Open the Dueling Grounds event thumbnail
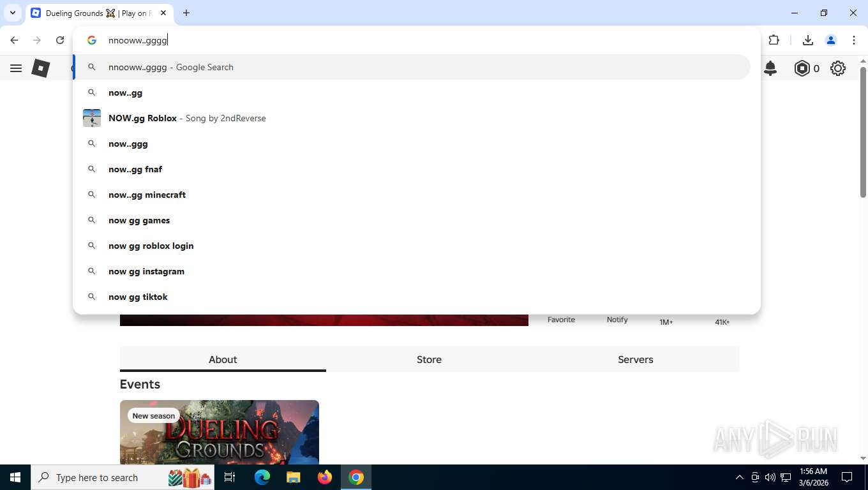Viewport: 868px width, 490px height. click(x=220, y=432)
